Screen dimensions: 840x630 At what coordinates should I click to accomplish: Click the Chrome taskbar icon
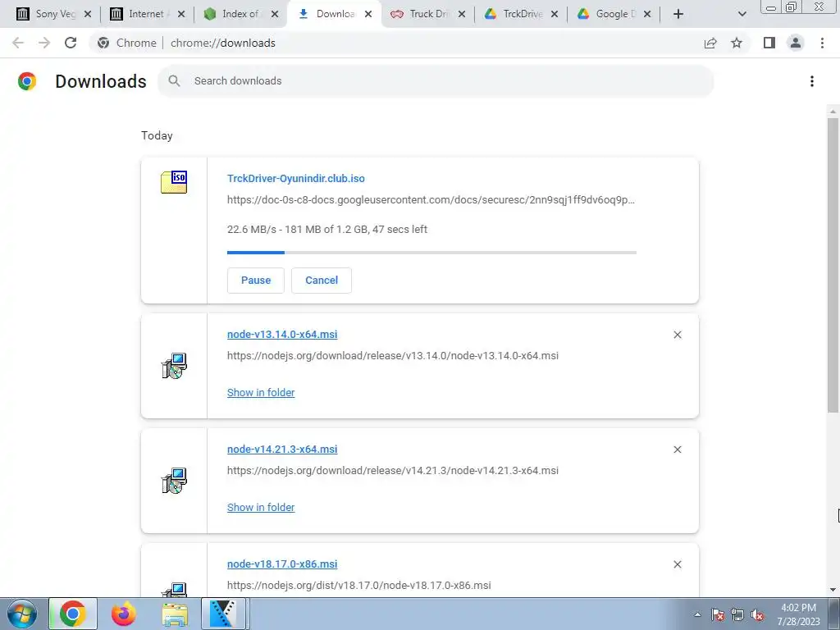73,614
